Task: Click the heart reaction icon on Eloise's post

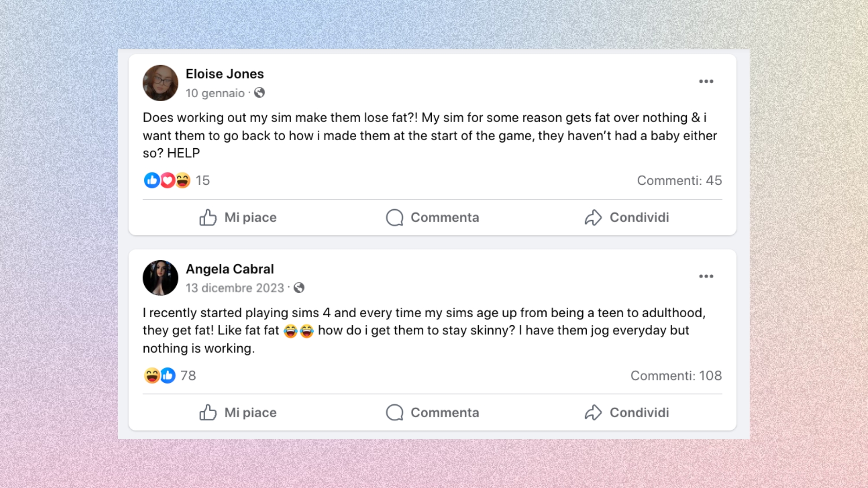Action: (168, 180)
